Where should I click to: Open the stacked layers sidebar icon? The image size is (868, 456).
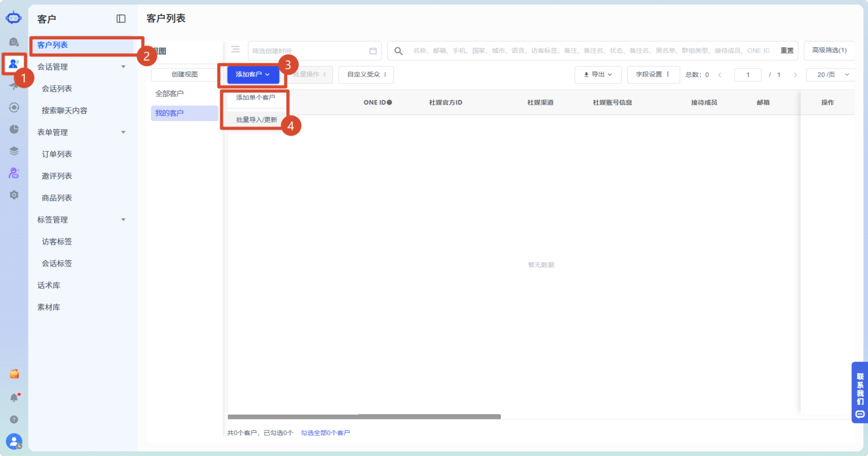point(14,151)
